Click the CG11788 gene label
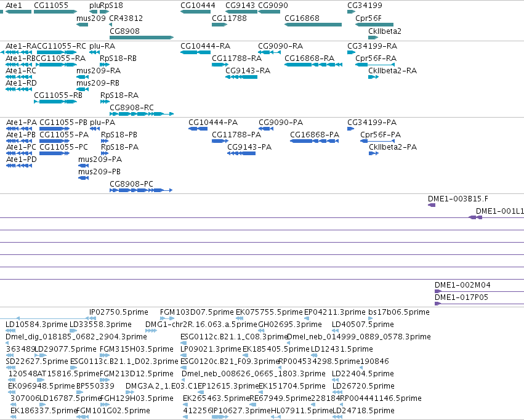The image size is (524, 420). point(229,18)
